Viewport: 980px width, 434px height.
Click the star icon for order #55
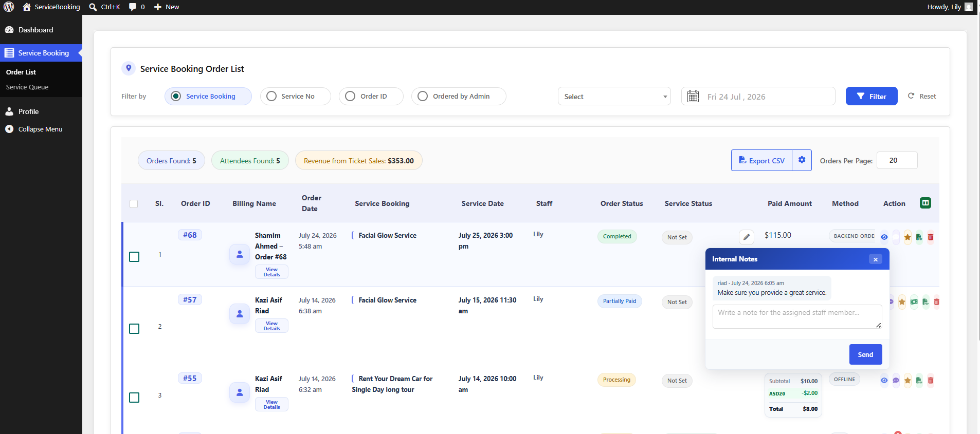[x=908, y=380]
